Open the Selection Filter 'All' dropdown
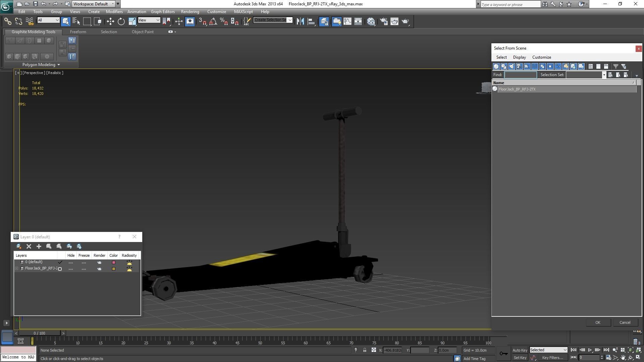 [x=48, y=20]
